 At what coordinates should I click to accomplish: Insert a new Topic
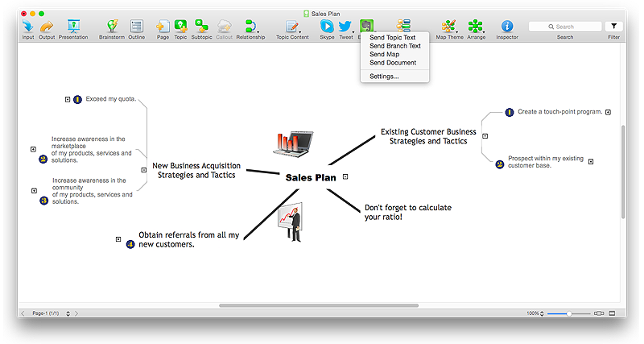[x=180, y=27]
